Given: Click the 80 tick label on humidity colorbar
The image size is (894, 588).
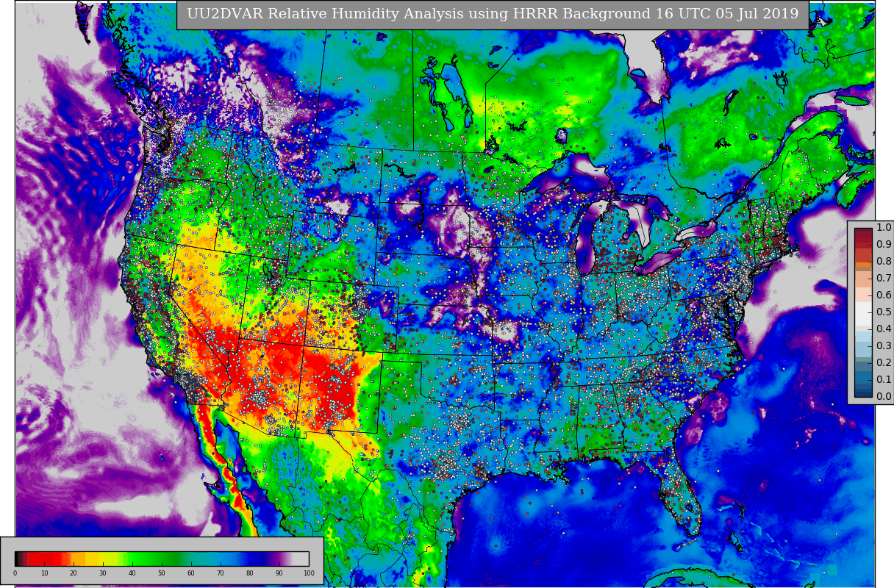Looking at the screenshot, I should 250,573.
